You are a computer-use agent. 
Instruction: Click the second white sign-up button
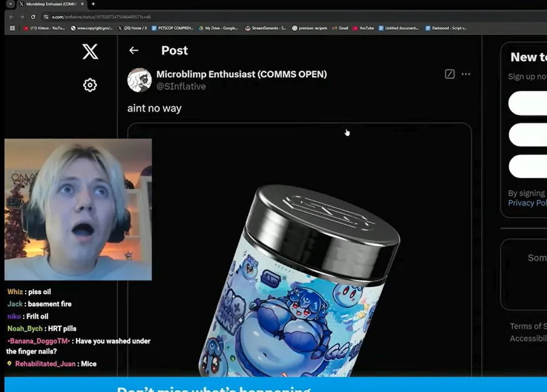tap(528, 135)
